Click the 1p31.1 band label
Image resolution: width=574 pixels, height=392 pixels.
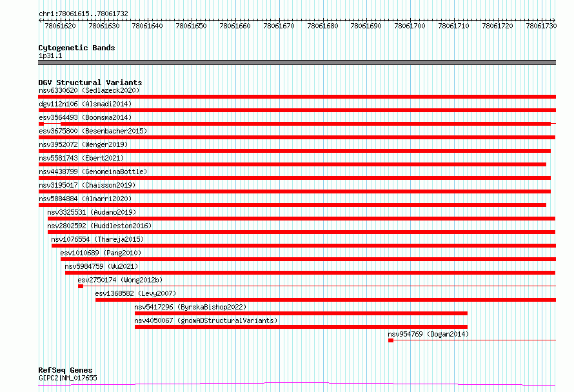point(50,55)
